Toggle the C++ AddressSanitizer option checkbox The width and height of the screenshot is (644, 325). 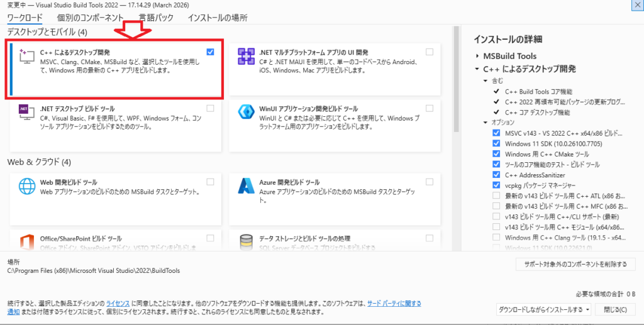[x=497, y=175]
